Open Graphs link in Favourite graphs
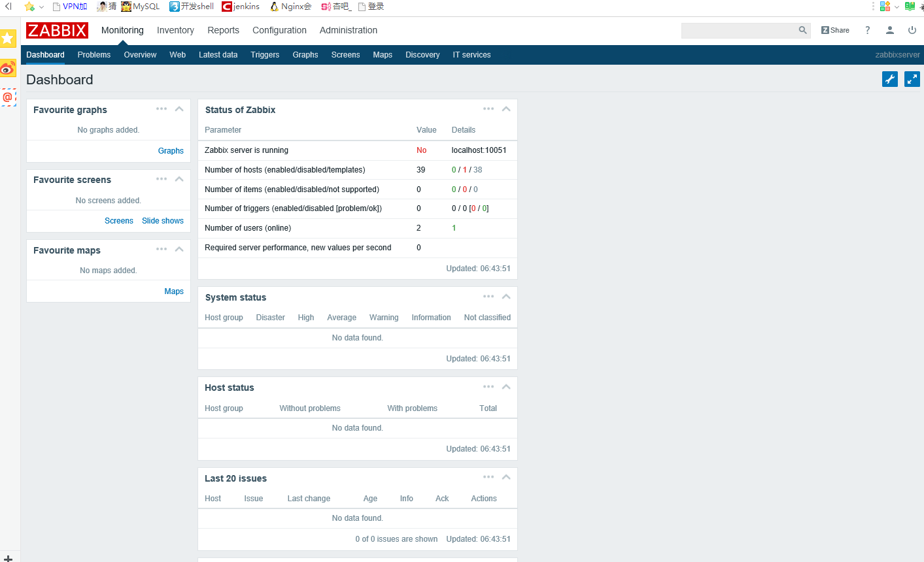Viewport: 924px width, 562px height. click(x=171, y=151)
